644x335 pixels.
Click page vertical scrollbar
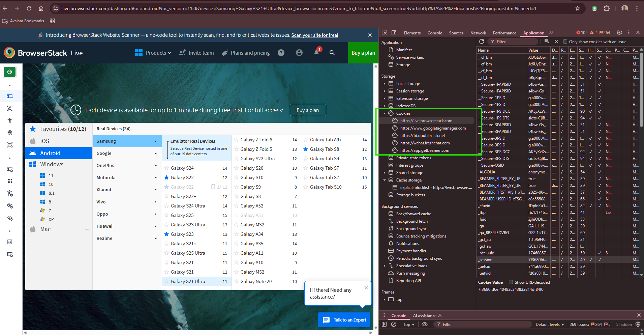376,197
